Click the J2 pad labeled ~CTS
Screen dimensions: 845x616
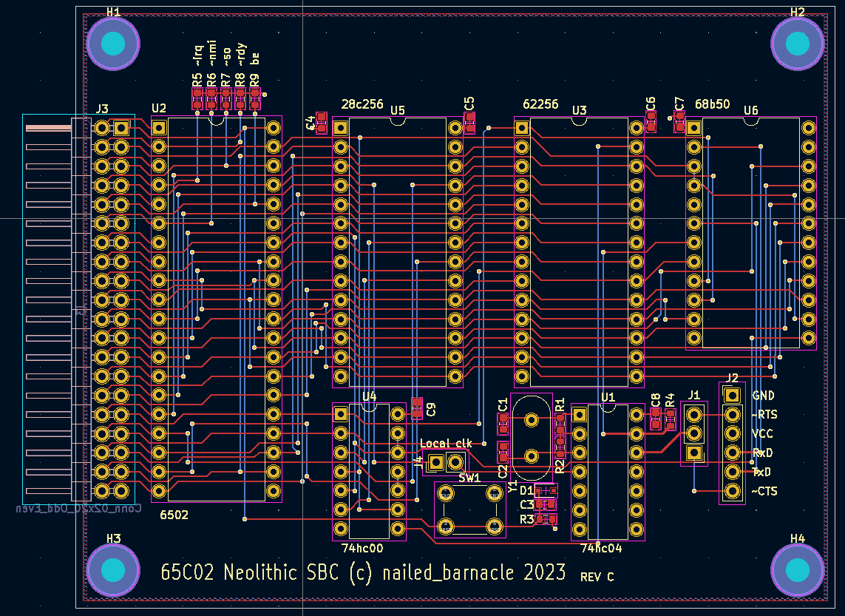(733, 490)
